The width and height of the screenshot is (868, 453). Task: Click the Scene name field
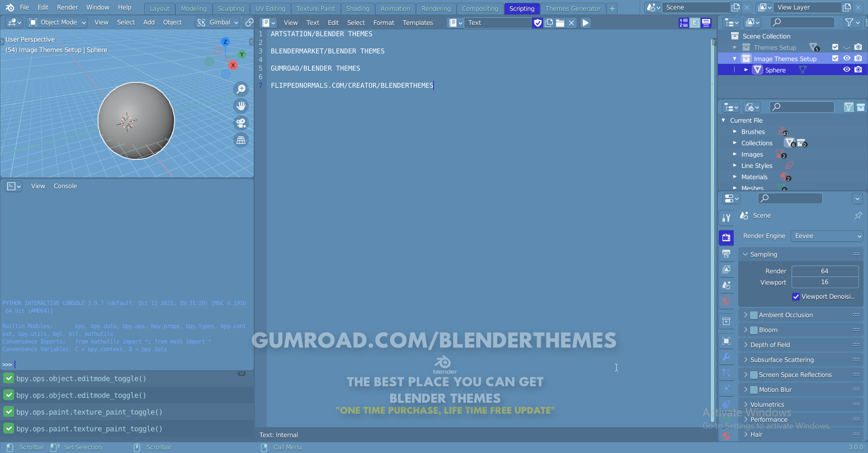[x=696, y=7]
